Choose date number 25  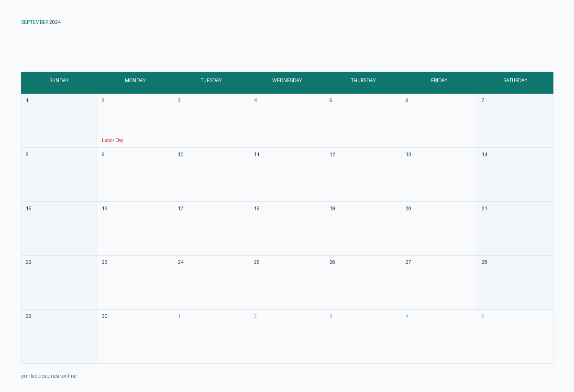pos(257,262)
